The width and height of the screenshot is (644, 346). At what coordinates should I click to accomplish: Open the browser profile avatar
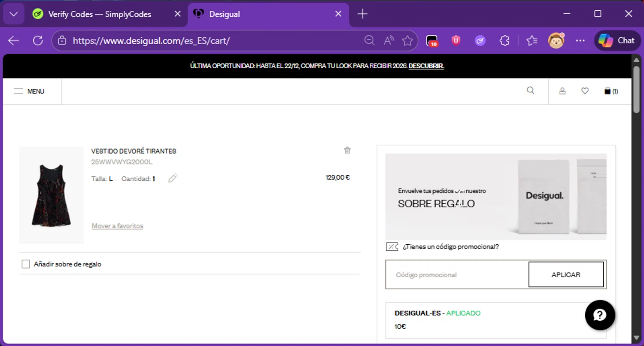click(556, 40)
